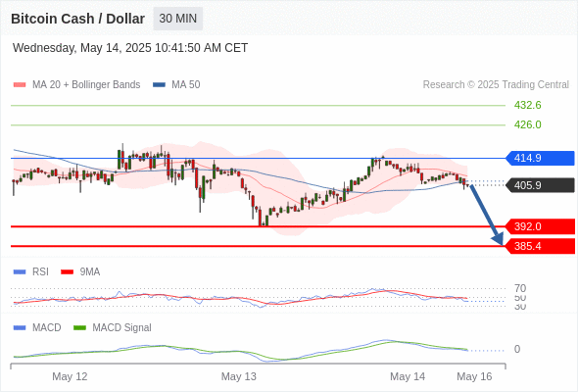
Task: Click the 426.0 green resistance label
Action: point(527,124)
